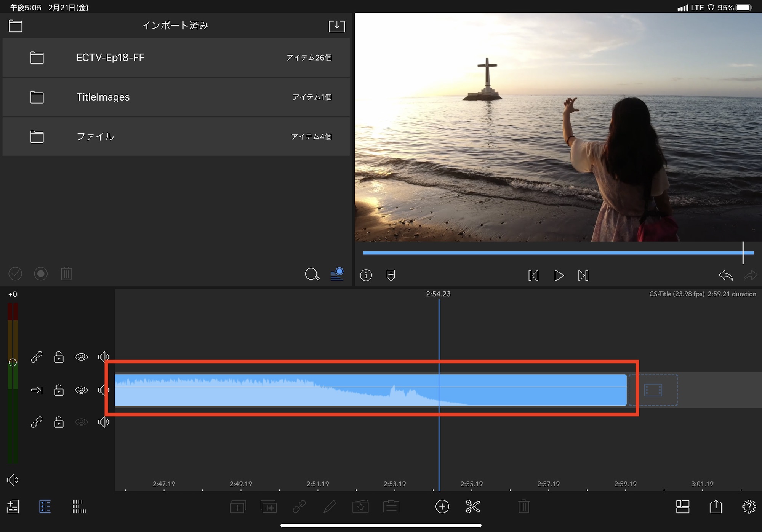Toggle lock on the top track
762x532 pixels.
(59, 357)
